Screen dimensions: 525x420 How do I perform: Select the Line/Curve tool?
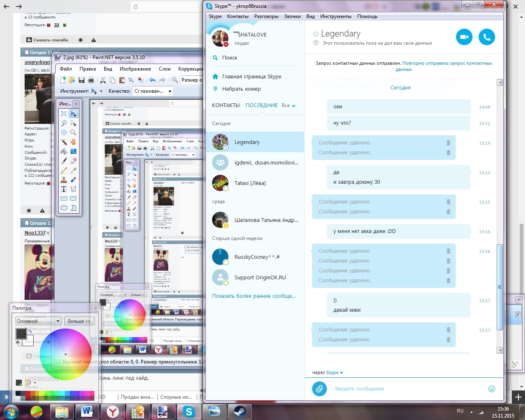[x=73, y=189]
